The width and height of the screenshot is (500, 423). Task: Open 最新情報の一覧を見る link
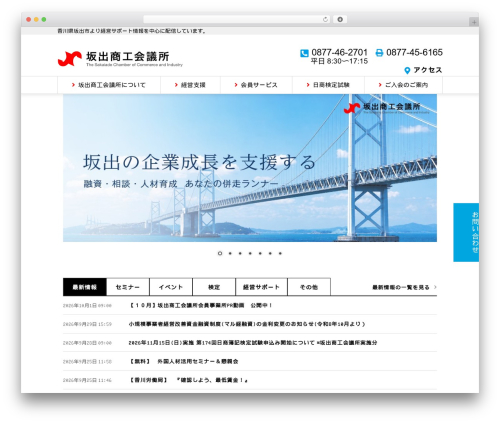[401, 287]
